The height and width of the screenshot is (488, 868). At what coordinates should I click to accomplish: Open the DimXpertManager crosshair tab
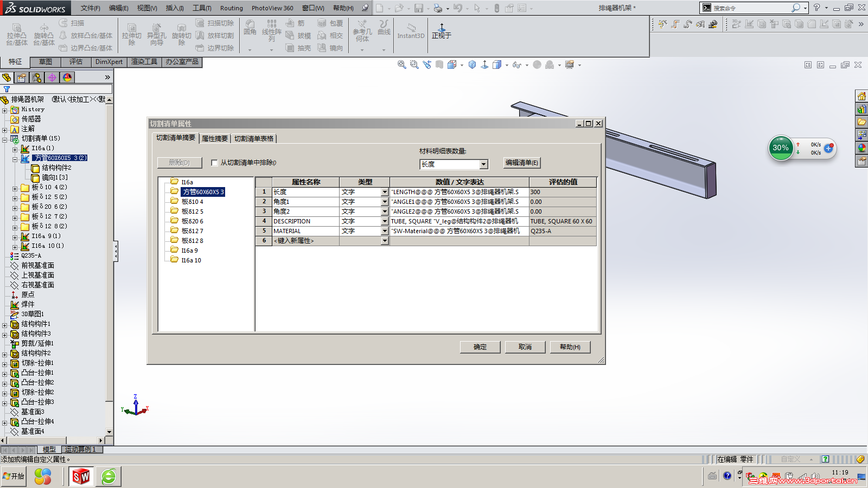point(52,78)
